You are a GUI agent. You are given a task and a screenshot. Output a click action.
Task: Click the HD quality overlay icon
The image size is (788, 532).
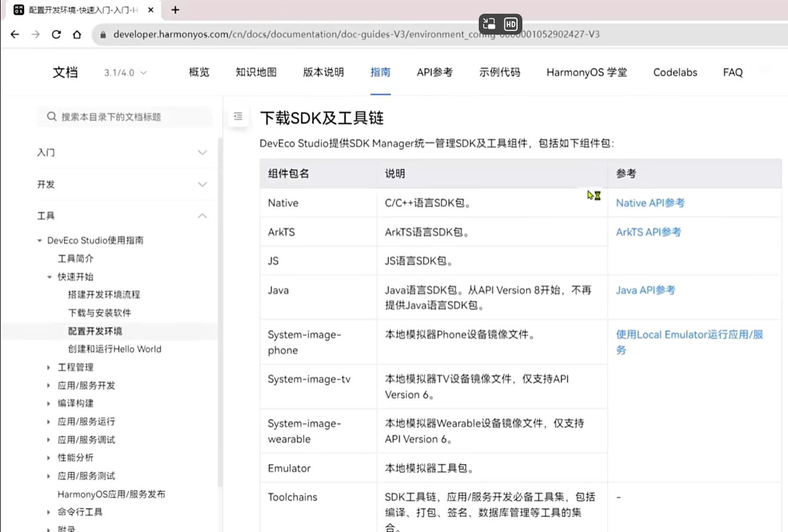pyautogui.click(x=510, y=24)
